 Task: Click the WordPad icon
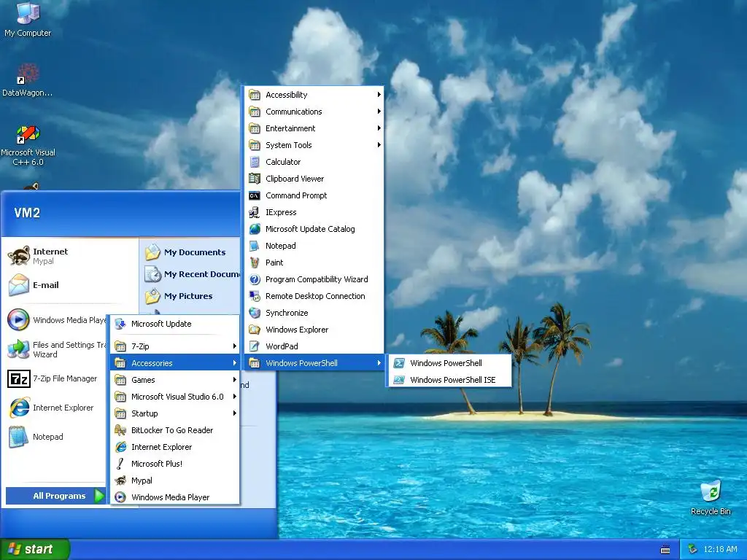(255, 346)
